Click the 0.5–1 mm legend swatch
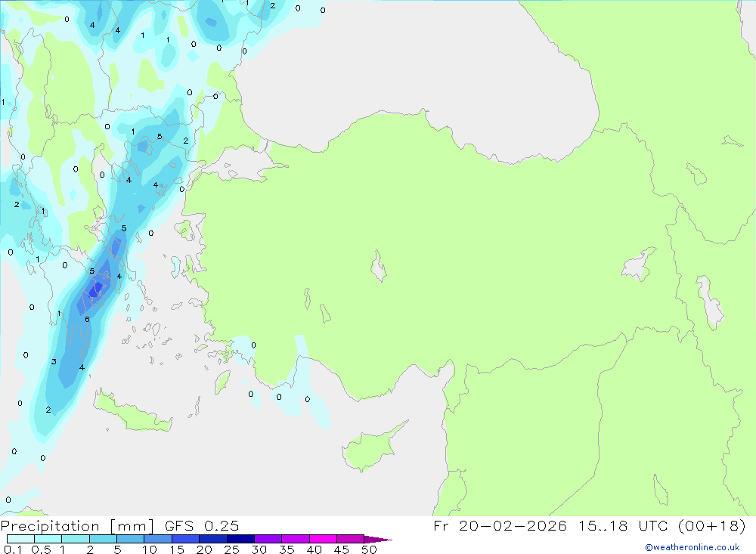Image resolution: width=756 pixels, height=554 pixels. pyautogui.click(x=48, y=539)
